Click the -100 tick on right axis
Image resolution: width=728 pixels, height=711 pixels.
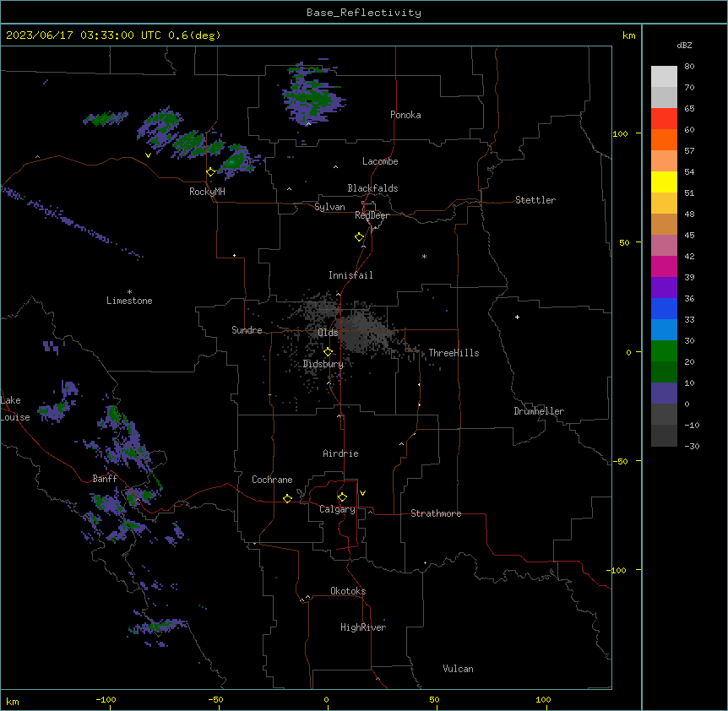[617, 570]
